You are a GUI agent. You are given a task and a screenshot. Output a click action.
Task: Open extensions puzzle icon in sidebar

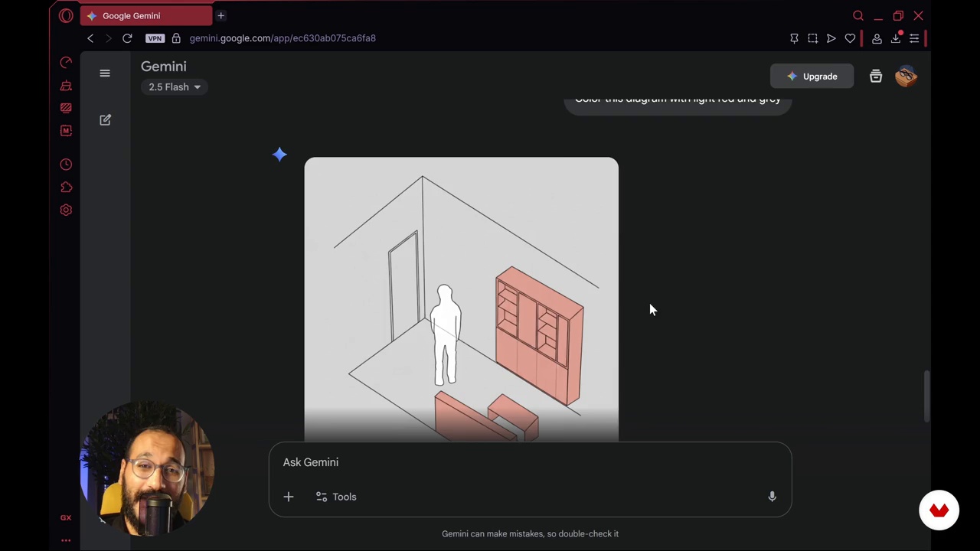click(66, 187)
